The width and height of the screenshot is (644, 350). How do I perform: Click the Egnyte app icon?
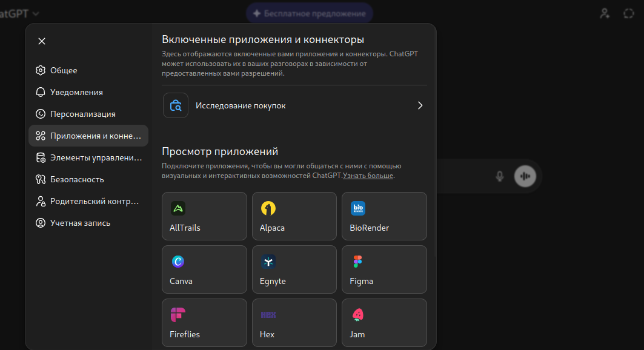click(268, 262)
